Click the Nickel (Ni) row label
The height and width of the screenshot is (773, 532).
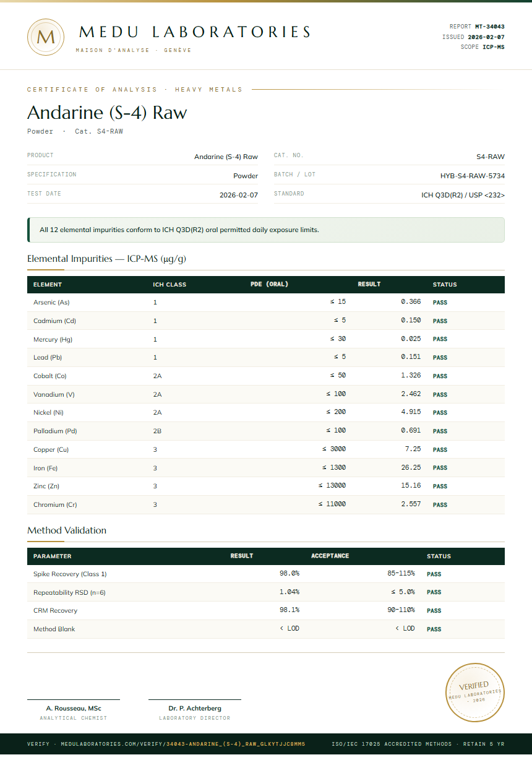tap(49, 413)
